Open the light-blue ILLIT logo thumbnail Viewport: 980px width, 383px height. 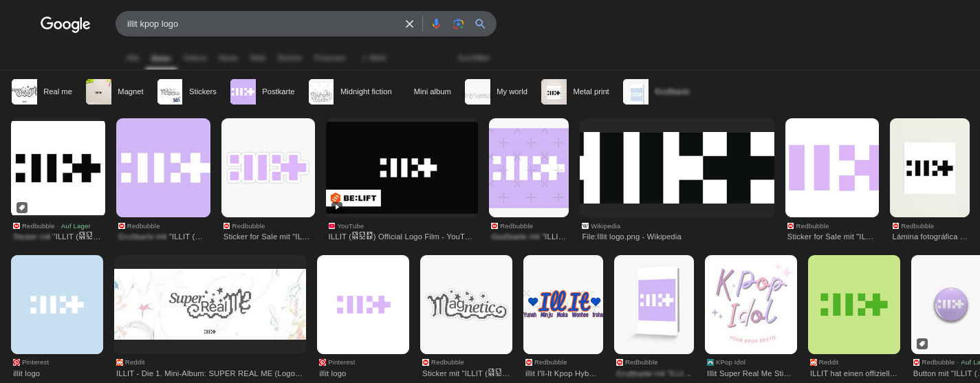click(57, 305)
